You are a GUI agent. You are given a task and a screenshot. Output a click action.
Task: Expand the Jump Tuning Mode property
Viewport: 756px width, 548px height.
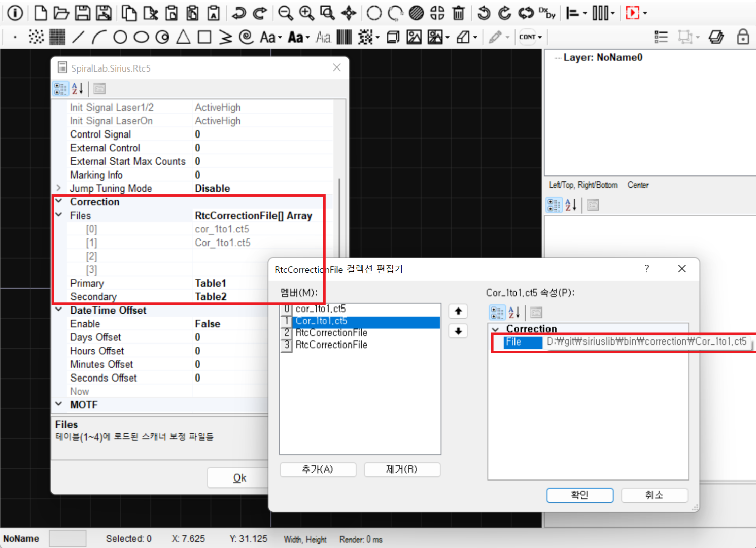point(59,188)
